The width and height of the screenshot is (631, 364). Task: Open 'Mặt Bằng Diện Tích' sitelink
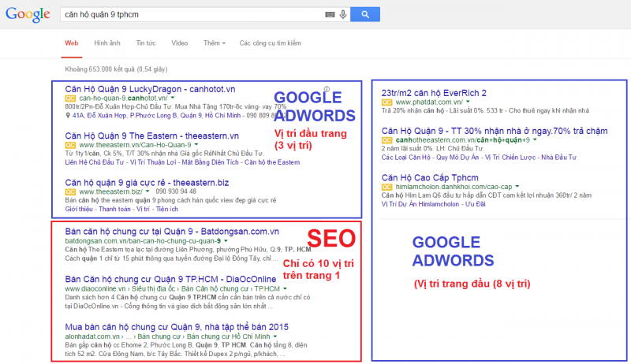coord(210,162)
